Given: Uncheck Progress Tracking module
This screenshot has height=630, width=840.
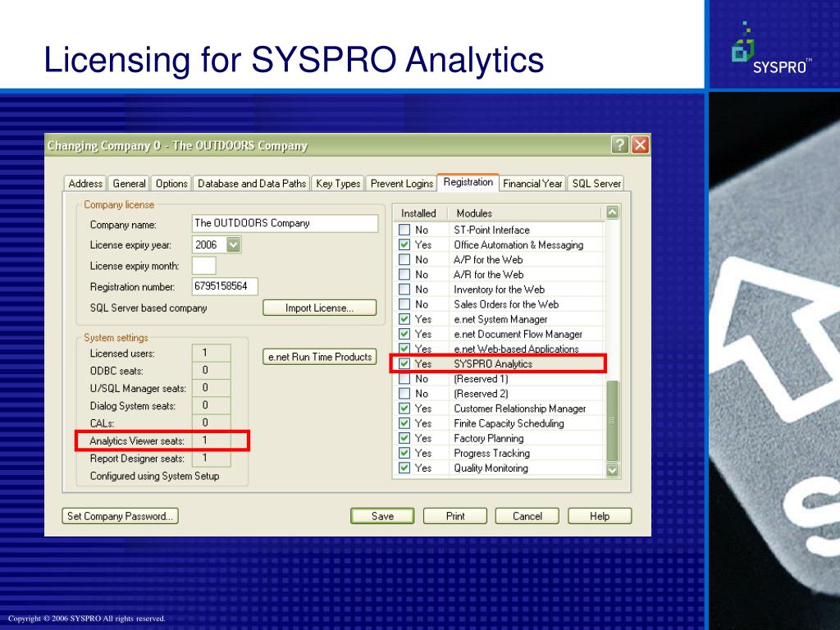Looking at the screenshot, I should (404, 453).
